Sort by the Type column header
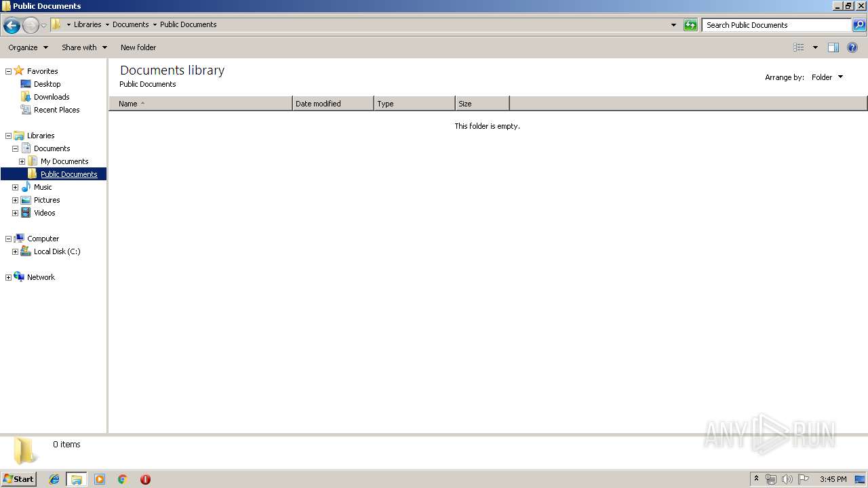868x488 pixels. (414, 104)
